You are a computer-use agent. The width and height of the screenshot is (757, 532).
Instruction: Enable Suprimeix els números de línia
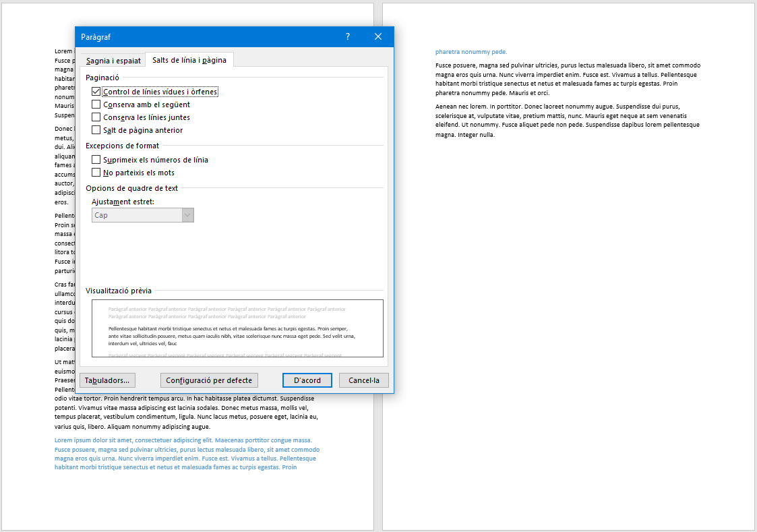(96, 160)
